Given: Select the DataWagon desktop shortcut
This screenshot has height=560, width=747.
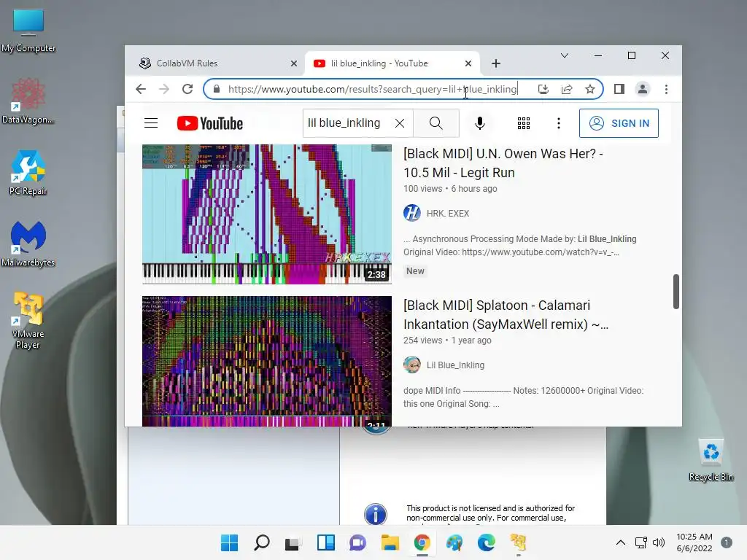Looking at the screenshot, I should pos(28,101).
